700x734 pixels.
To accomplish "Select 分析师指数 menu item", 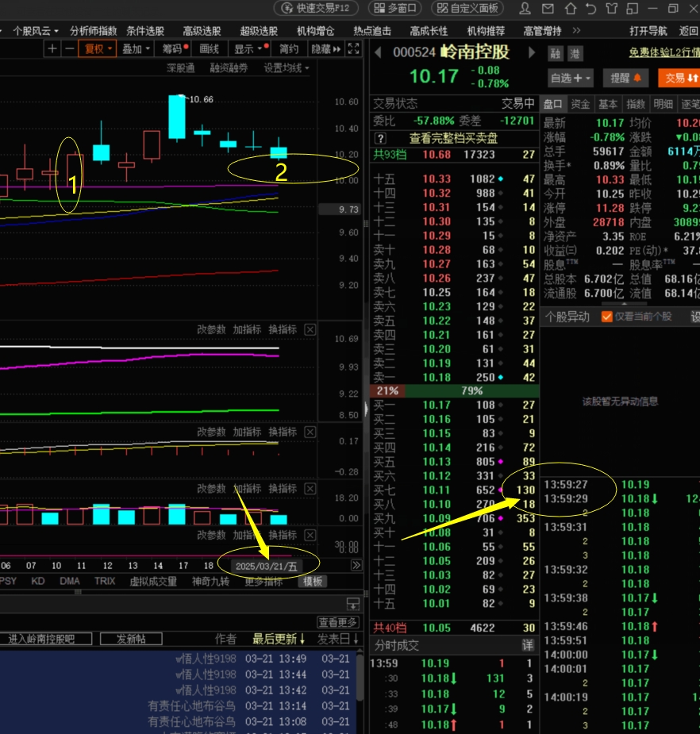I will 93,31.
